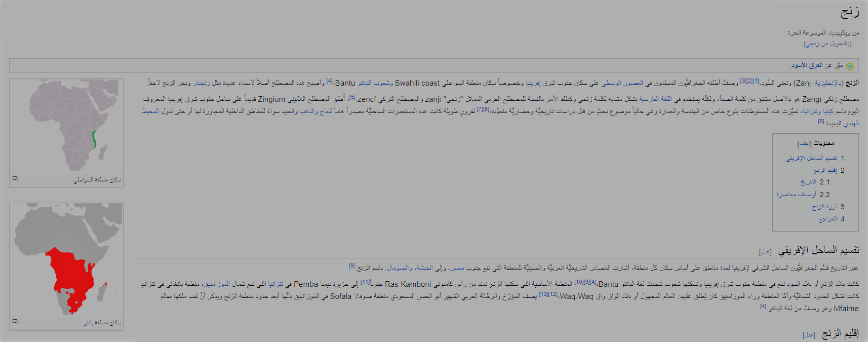This screenshot has width=868, height=342.
Task: Go to subsection 2.2 أوصاف معاصرة in contents
Action: tap(796, 195)
